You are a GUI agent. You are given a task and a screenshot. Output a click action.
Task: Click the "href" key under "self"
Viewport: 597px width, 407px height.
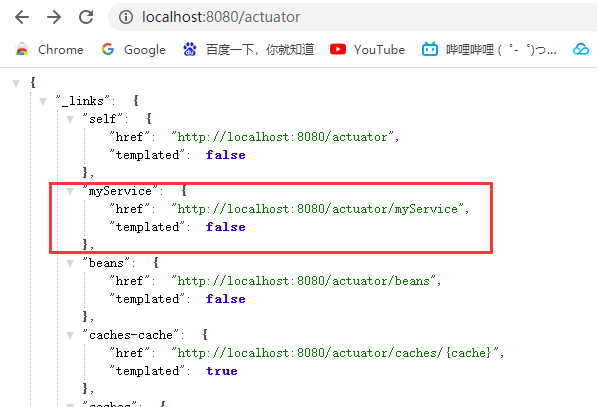point(129,137)
